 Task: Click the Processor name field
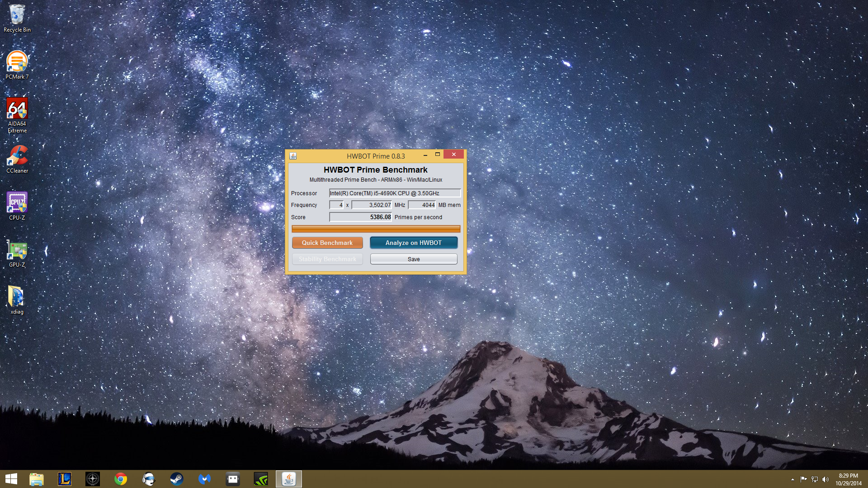point(395,193)
